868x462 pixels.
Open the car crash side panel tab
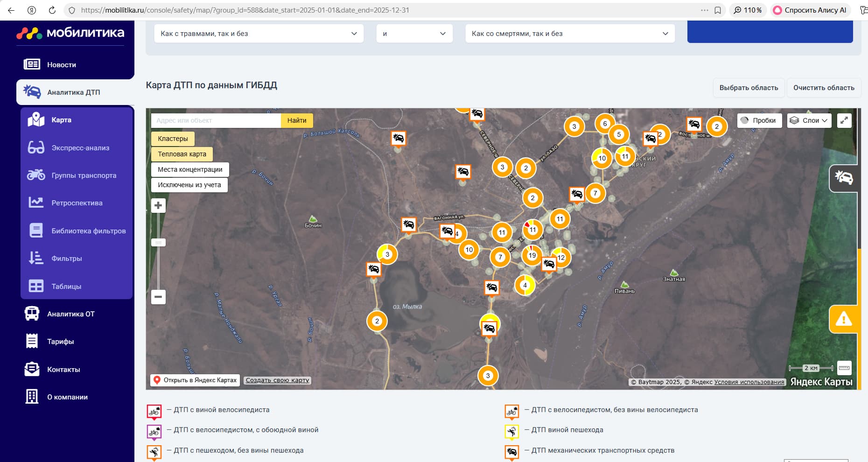pos(843,178)
